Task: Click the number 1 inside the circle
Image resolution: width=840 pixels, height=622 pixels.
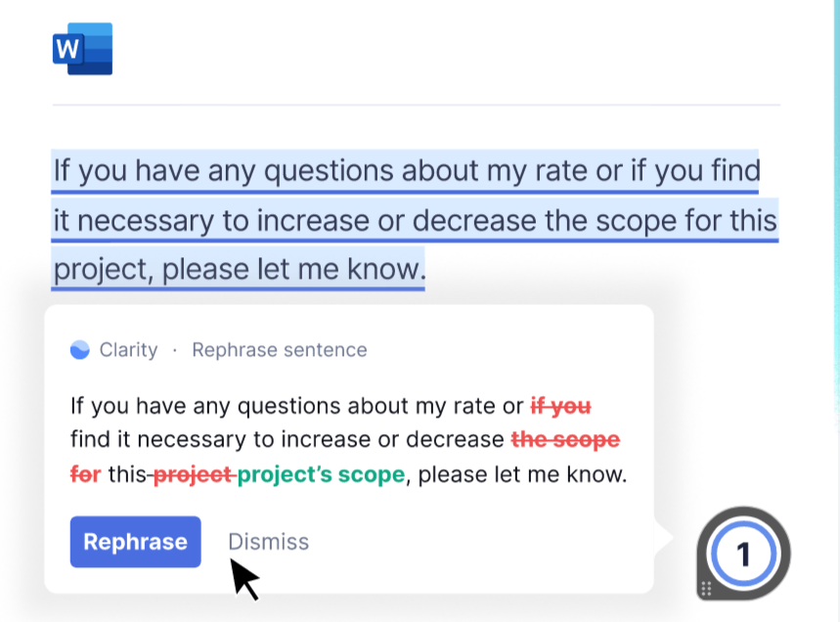Action: click(x=743, y=554)
